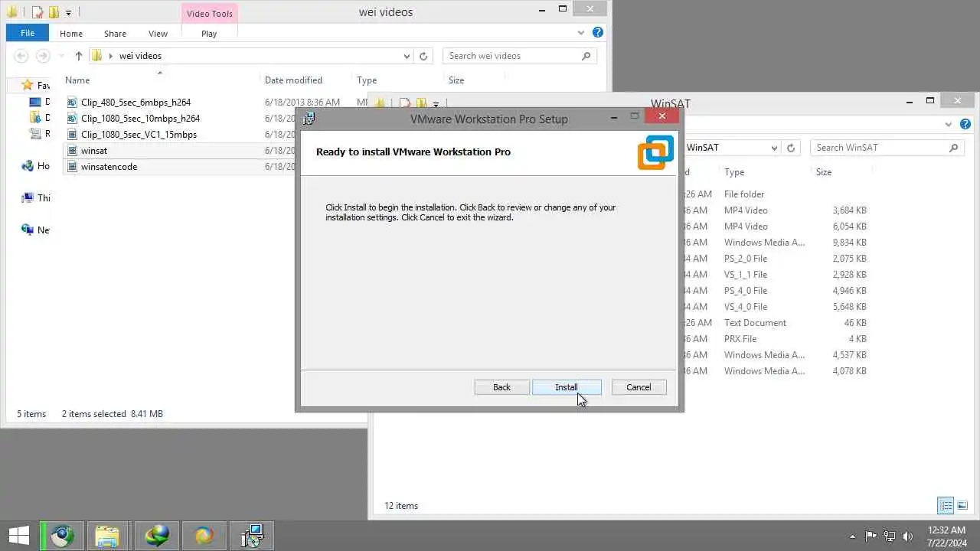The height and width of the screenshot is (551, 980).
Task: Click the Back button in VMware setup
Action: tap(501, 387)
